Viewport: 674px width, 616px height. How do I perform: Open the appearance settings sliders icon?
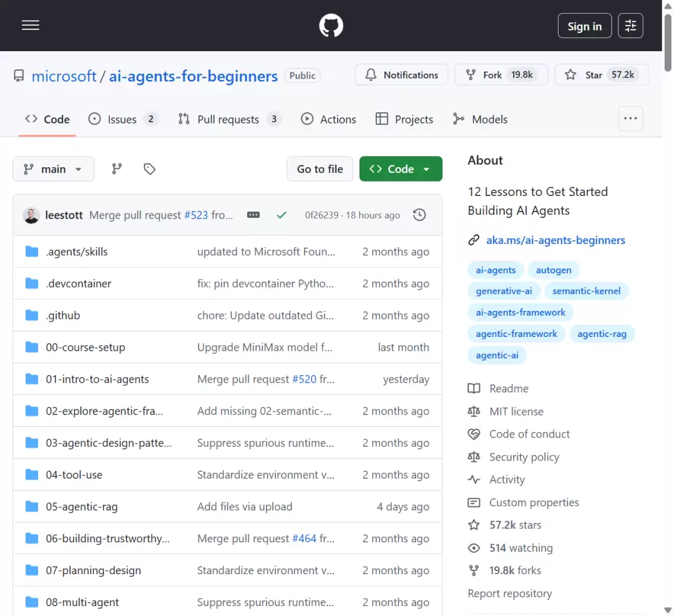pyautogui.click(x=630, y=26)
